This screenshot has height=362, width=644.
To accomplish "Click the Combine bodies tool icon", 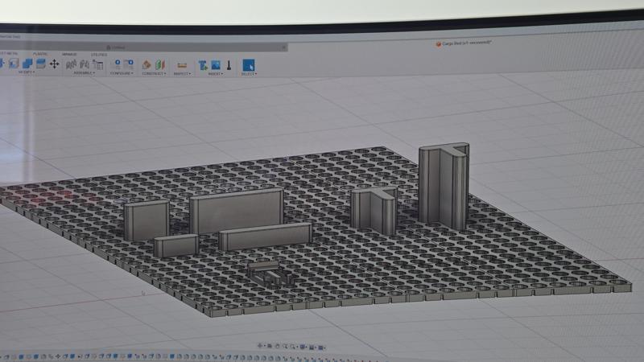I will tap(27, 64).
